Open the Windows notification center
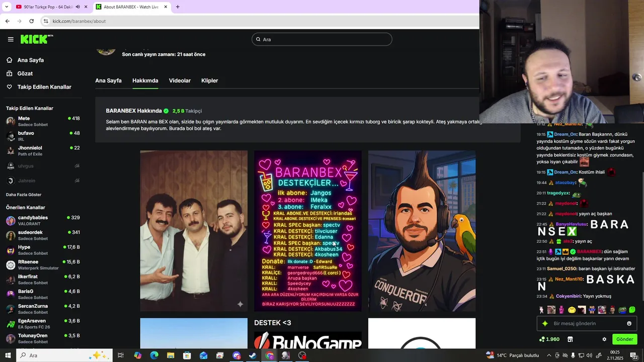Viewport: 644px width, 362px height. coord(634,355)
